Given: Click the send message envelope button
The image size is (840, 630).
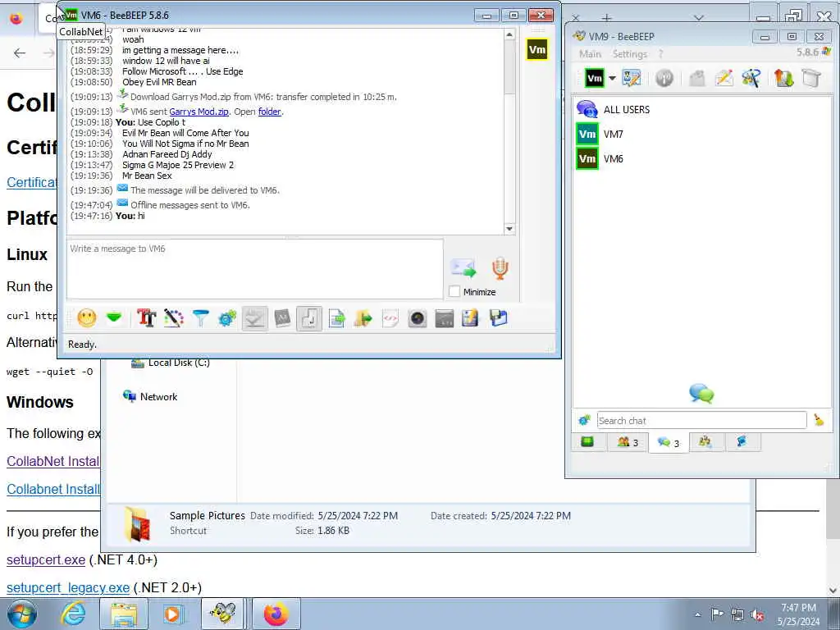Looking at the screenshot, I should coord(463,268).
